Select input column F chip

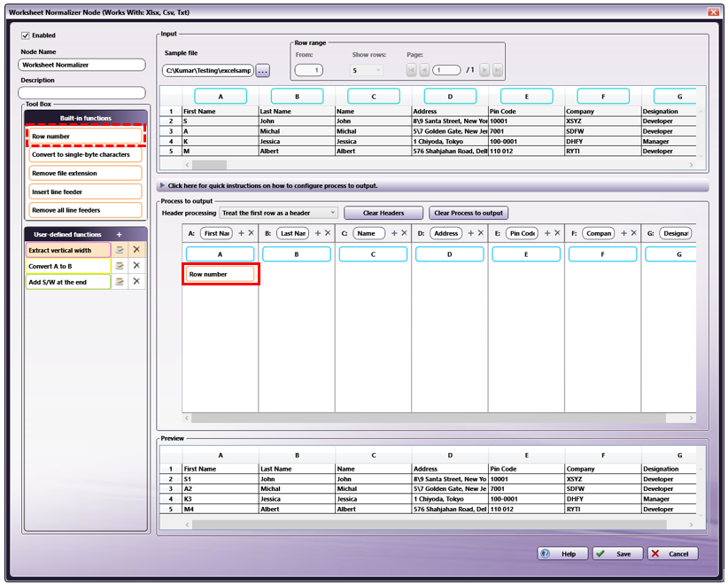603,97
